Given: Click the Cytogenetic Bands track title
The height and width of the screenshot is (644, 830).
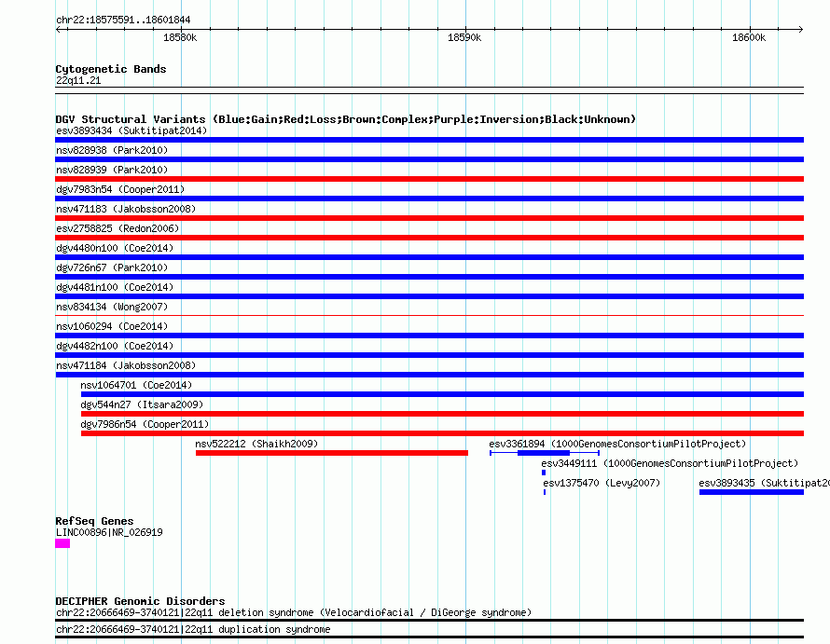Looking at the screenshot, I should pyautogui.click(x=111, y=69).
